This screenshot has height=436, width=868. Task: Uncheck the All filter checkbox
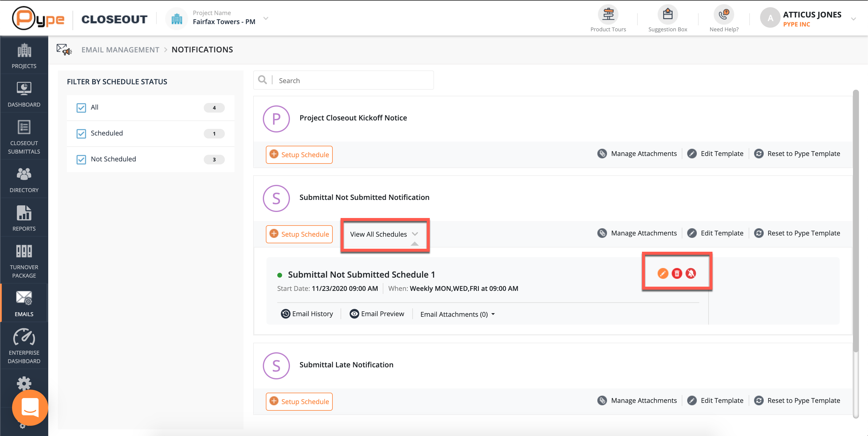(81, 108)
